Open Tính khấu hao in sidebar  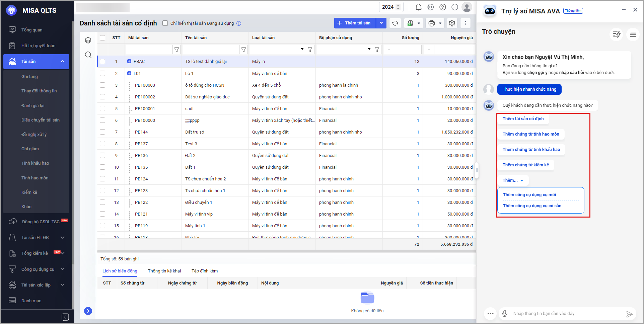coord(35,163)
